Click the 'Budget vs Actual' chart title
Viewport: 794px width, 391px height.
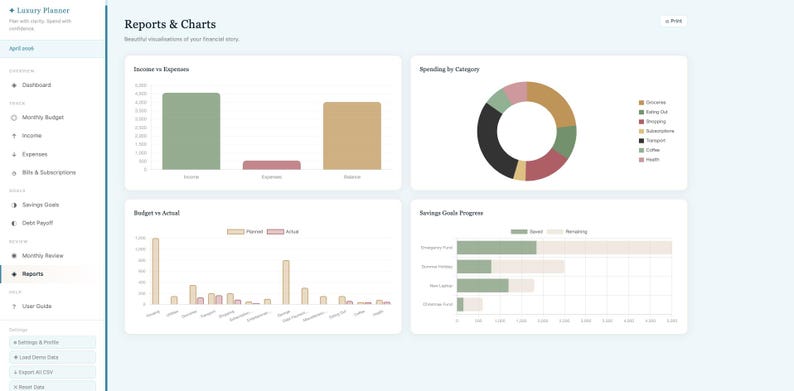(x=156, y=213)
